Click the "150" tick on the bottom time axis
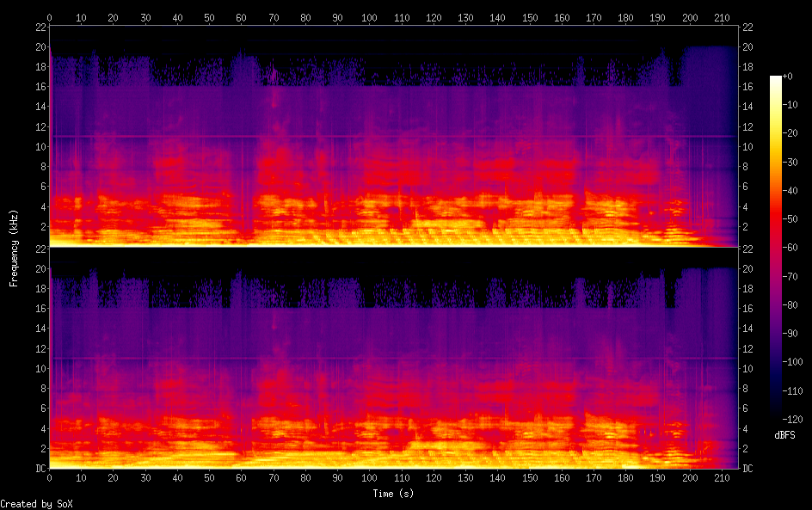This screenshot has height=510, width=812. tap(530, 478)
